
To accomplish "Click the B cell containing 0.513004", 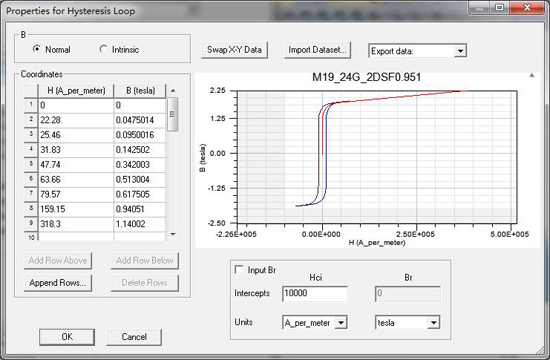I will (140, 179).
